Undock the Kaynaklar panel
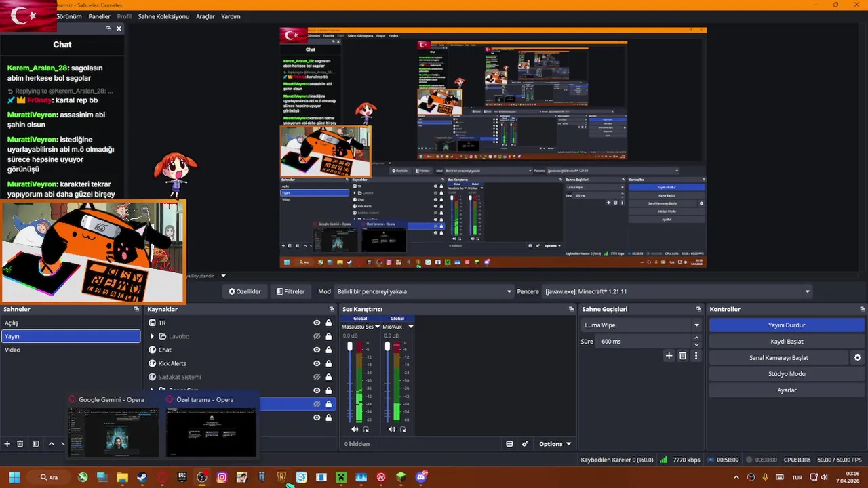Image resolution: width=868 pixels, height=488 pixels. tap(332, 309)
